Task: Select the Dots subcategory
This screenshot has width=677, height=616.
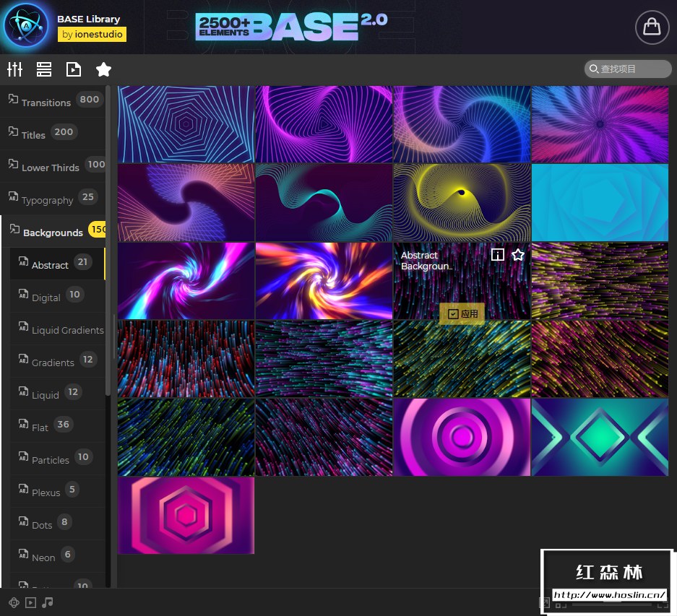Action: pyautogui.click(x=57, y=524)
